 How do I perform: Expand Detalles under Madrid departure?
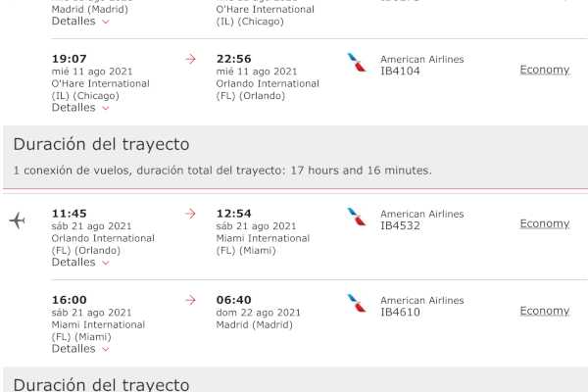coord(80,22)
